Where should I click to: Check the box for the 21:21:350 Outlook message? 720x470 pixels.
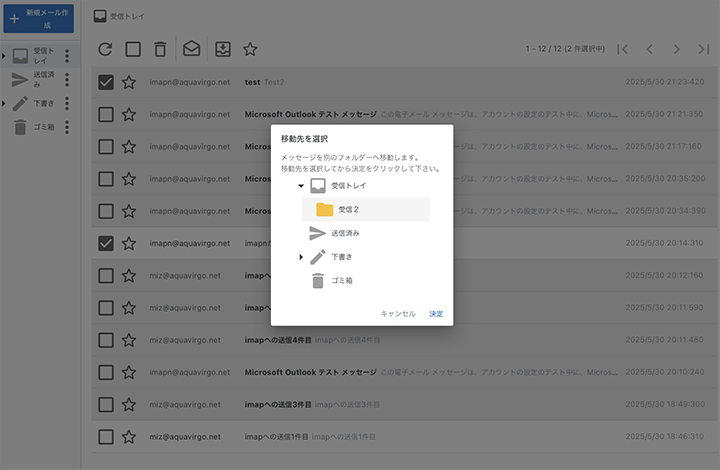click(106, 114)
